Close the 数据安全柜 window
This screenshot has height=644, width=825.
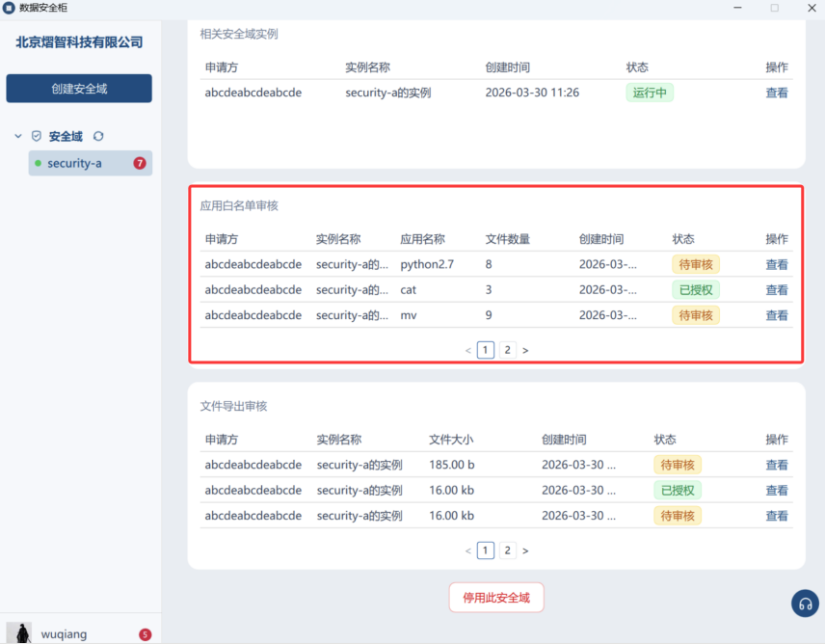click(x=812, y=8)
